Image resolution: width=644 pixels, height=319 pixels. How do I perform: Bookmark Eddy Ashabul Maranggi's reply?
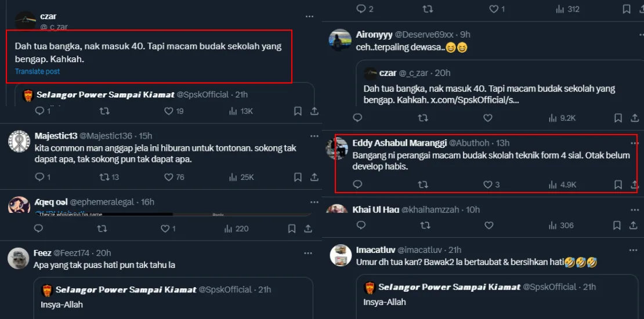click(618, 184)
